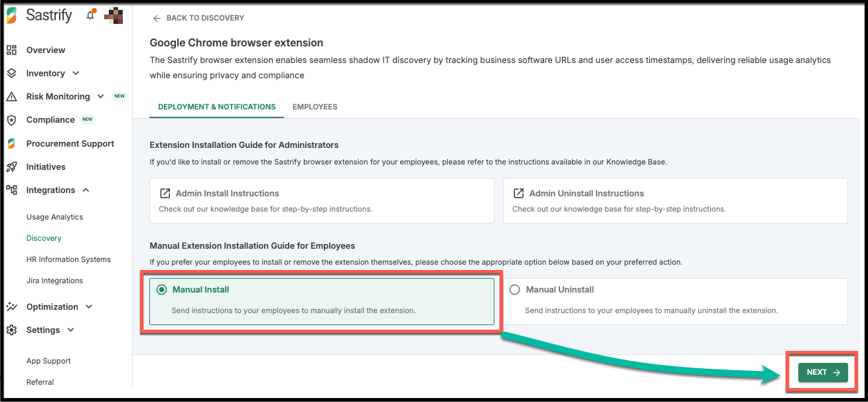Select the Manual Uninstall radio button
Screen dimensions: 868x402
pyautogui.click(x=515, y=290)
